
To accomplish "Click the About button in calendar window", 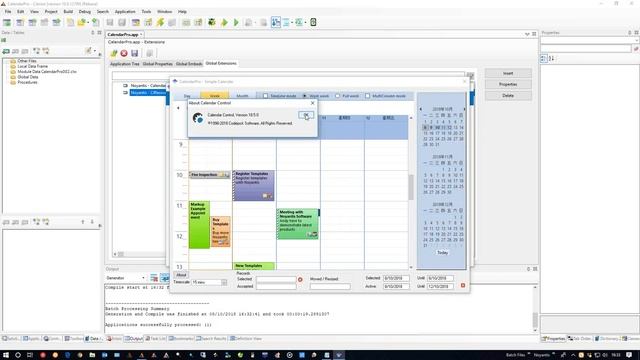I will [x=181, y=275].
